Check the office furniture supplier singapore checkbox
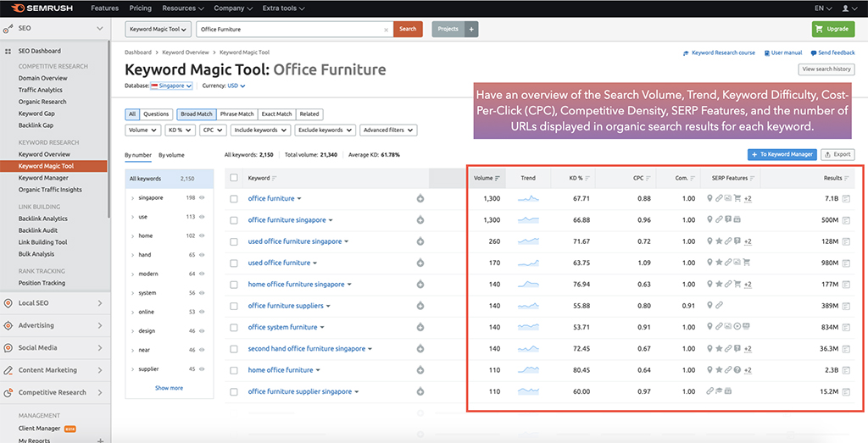 (x=234, y=391)
